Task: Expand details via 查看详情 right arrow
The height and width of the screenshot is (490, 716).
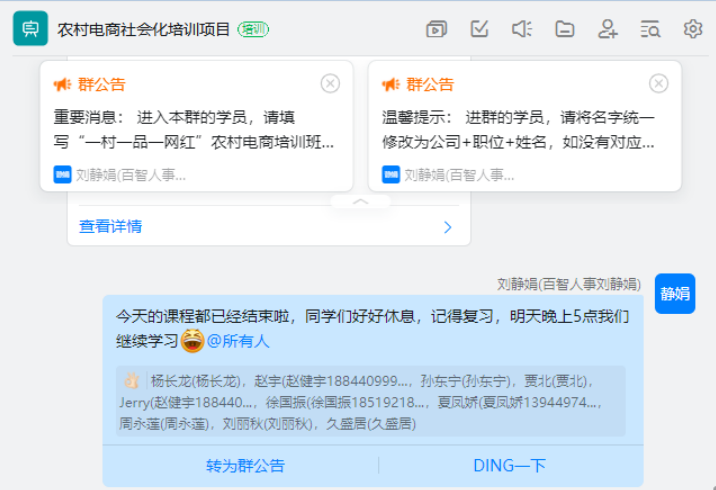Action: (448, 227)
